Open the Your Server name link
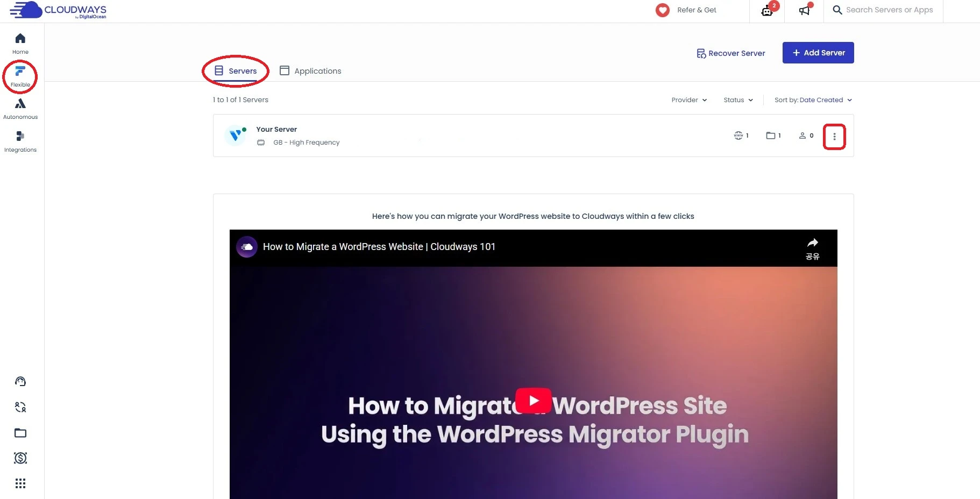The width and height of the screenshot is (980, 499). coord(276,129)
